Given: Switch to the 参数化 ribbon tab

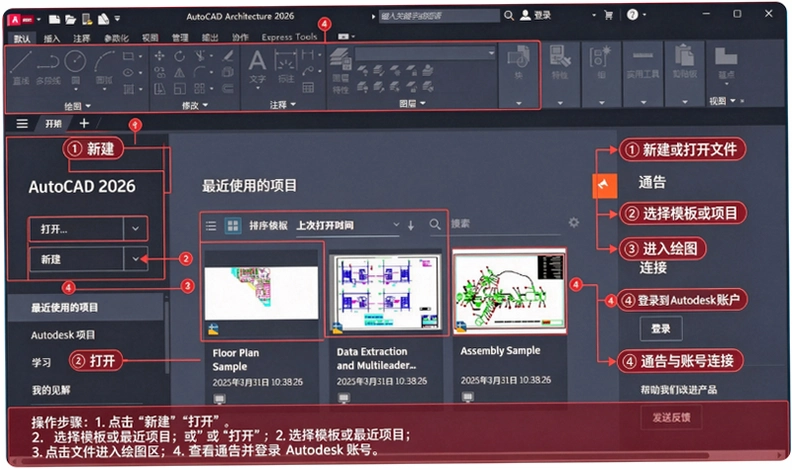Looking at the screenshot, I should (116, 38).
